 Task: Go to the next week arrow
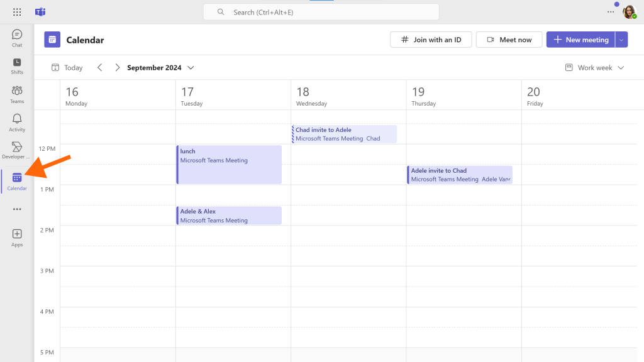pyautogui.click(x=117, y=68)
